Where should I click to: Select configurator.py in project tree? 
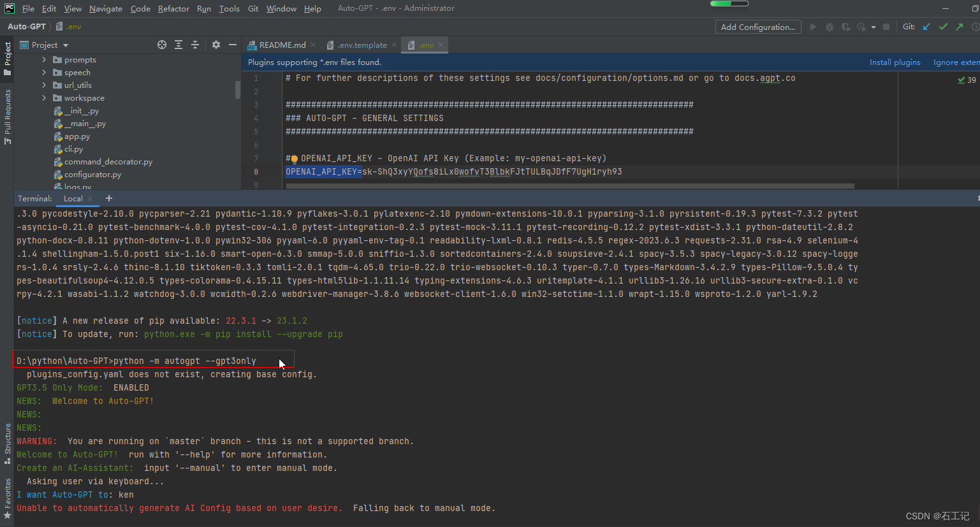[87, 175]
